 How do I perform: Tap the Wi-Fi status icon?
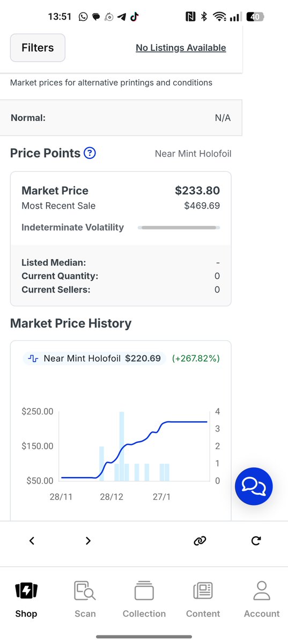(219, 17)
